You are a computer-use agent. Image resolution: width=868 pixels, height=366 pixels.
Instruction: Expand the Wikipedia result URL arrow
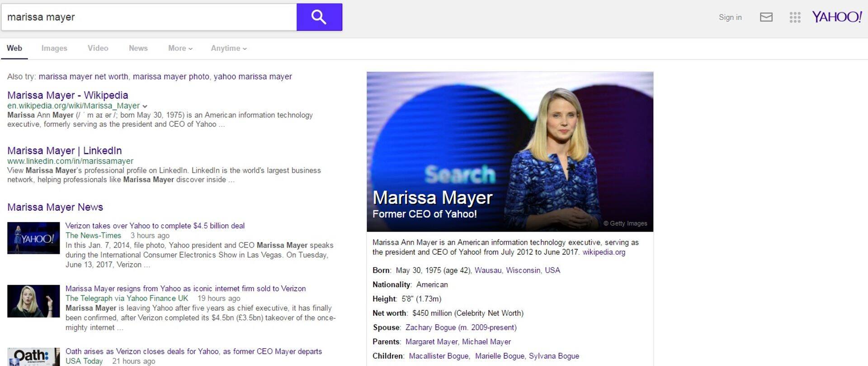[145, 106]
